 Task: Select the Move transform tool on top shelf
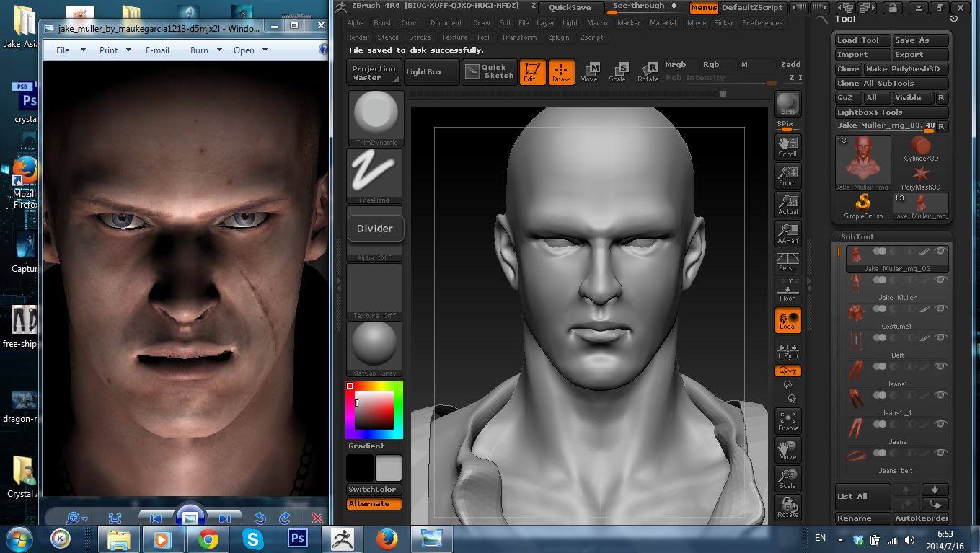589,72
